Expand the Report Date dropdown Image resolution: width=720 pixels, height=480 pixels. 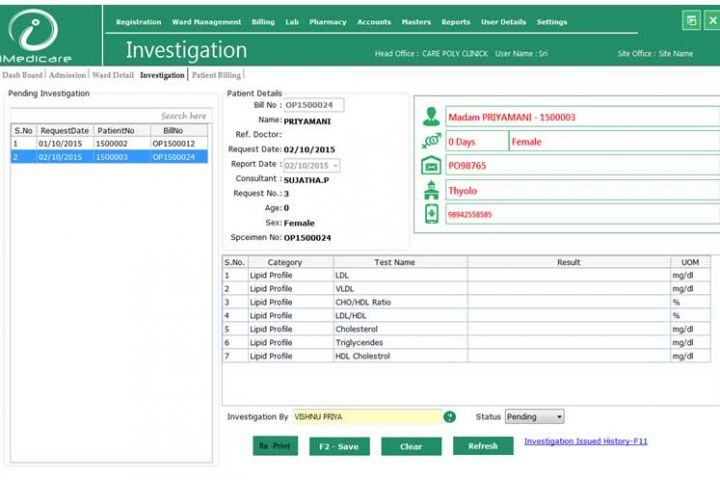click(x=335, y=166)
